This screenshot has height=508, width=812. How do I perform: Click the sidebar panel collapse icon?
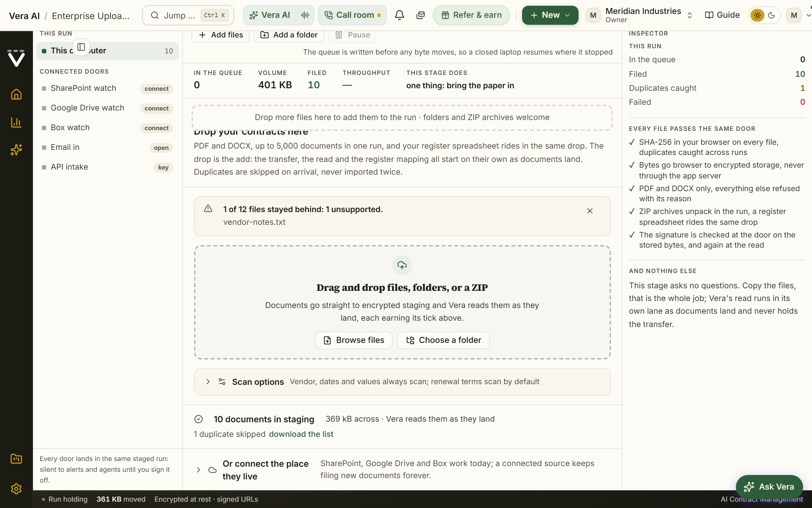[x=81, y=47]
